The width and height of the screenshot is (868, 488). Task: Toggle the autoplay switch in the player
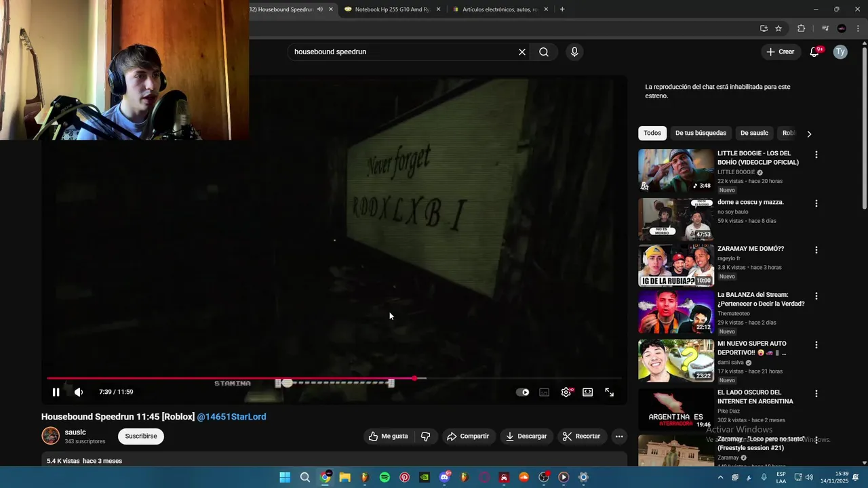click(523, 392)
